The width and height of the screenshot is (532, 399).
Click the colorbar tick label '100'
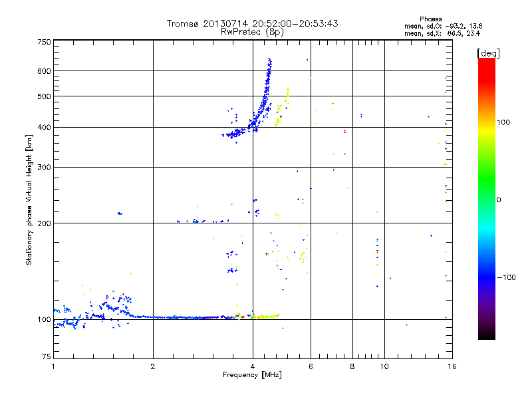pyautogui.click(x=503, y=122)
